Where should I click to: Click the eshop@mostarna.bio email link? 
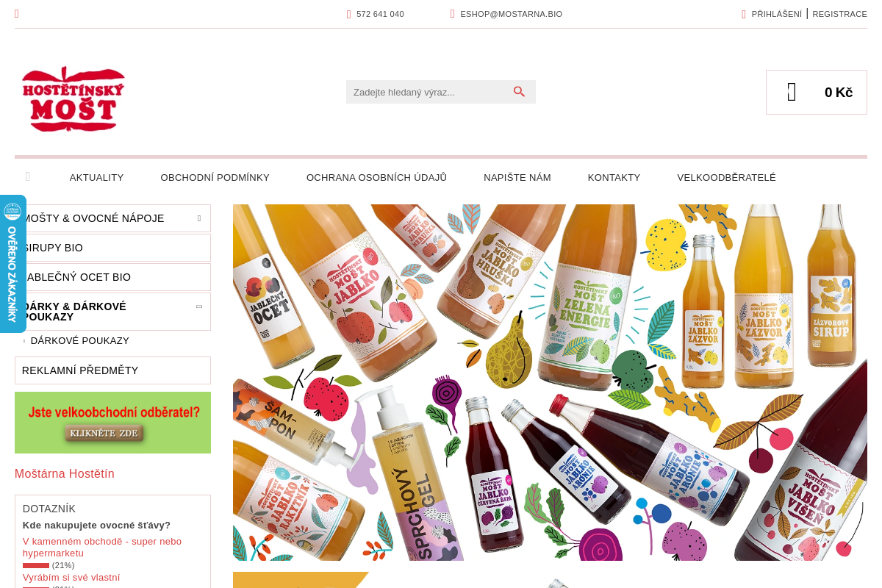pyautogui.click(x=511, y=14)
